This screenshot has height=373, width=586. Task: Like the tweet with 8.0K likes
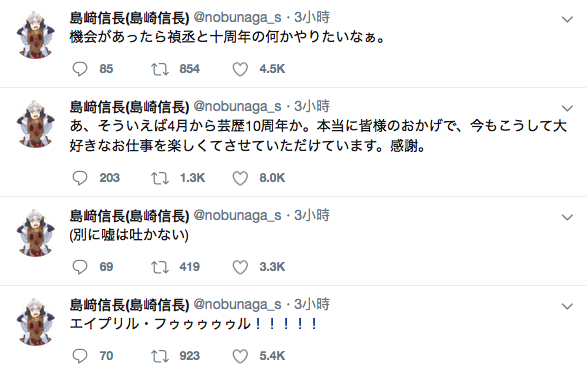coord(240,178)
